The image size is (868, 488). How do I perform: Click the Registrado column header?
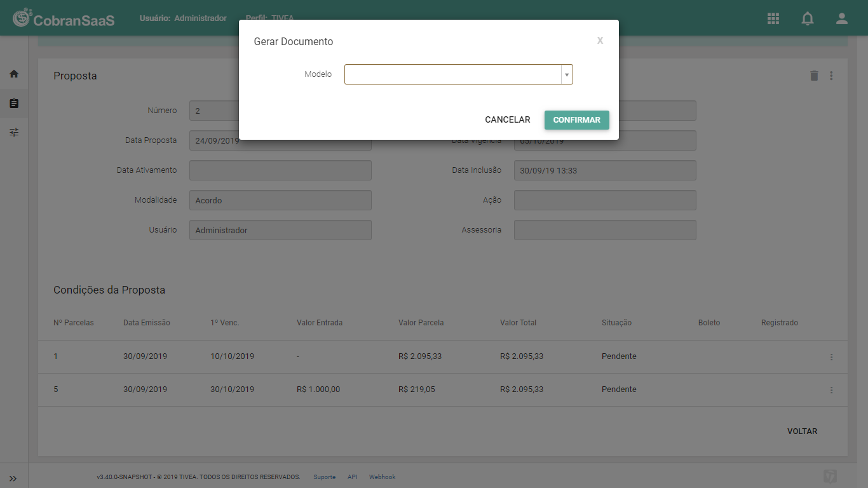tap(780, 323)
